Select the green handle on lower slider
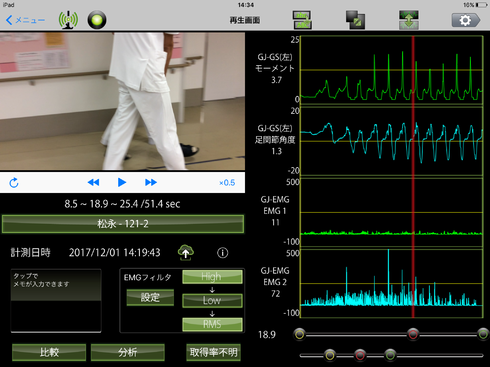This screenshot has height=367, width=490. tap(390, 355)
